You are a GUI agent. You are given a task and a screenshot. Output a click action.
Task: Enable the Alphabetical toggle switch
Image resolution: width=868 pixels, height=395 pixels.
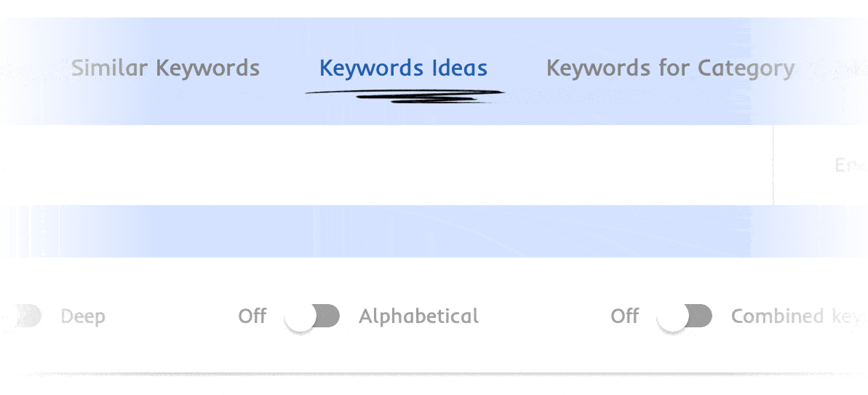[x=312, y=316]
